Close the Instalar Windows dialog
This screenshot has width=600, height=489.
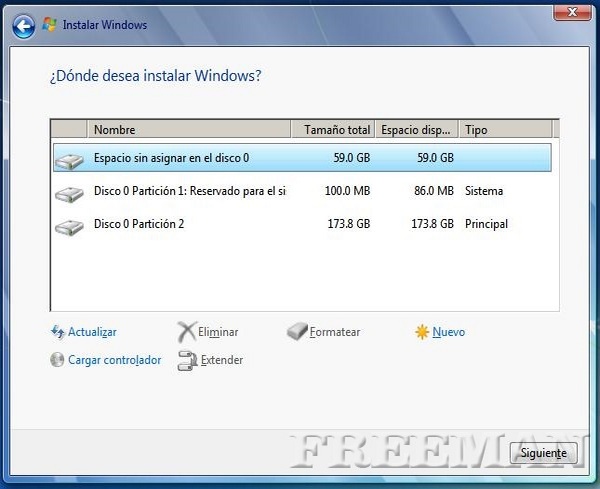click(572, 12)
